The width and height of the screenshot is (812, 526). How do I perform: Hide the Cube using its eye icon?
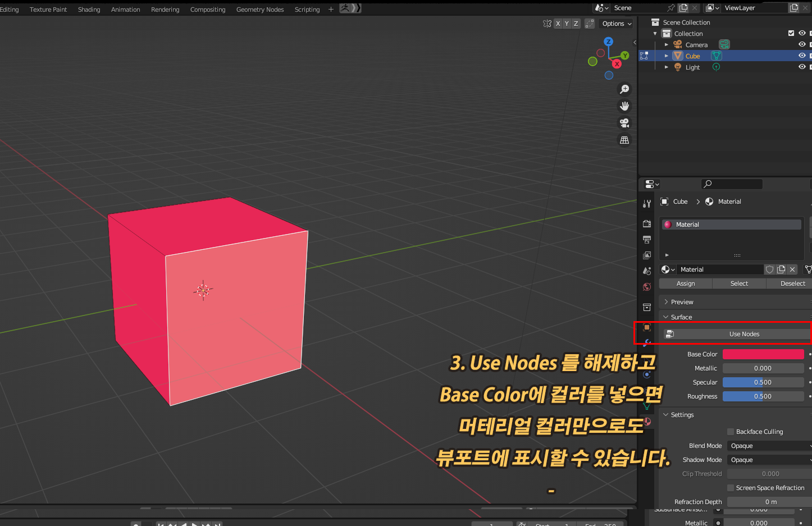click(x=802, y=56)
